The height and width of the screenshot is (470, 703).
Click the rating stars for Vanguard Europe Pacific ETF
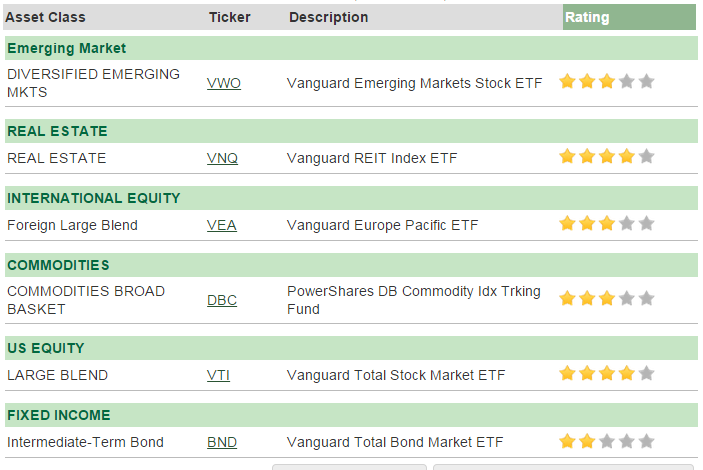[607, 223]
